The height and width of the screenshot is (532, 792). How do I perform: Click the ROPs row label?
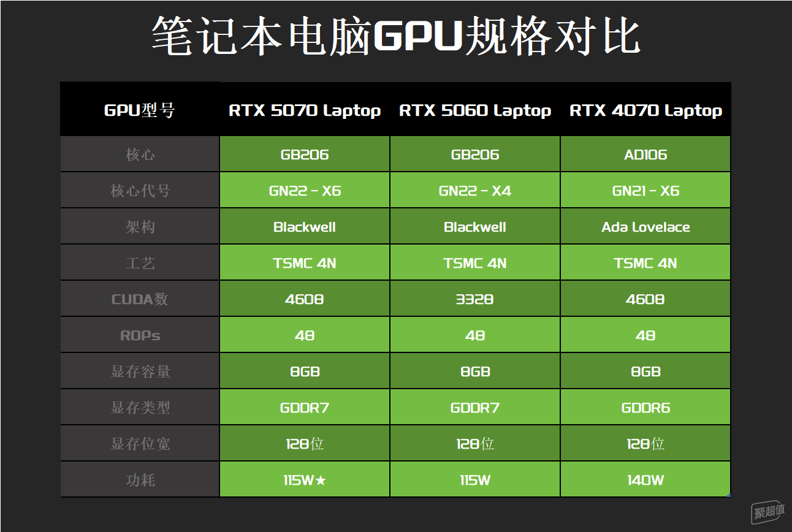(x=140, y=335)
